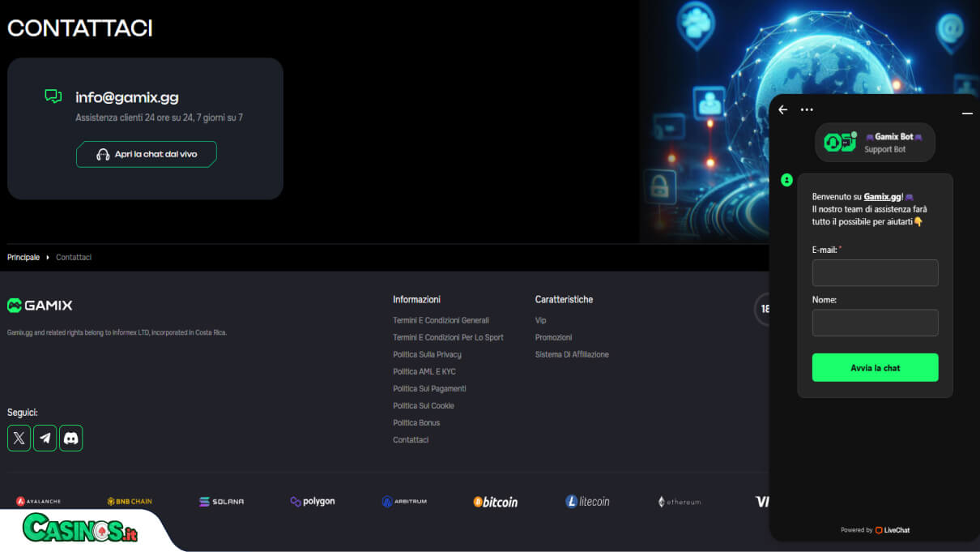Open the Telegram social icon
980x552 pixels.
tap(45, 439)
